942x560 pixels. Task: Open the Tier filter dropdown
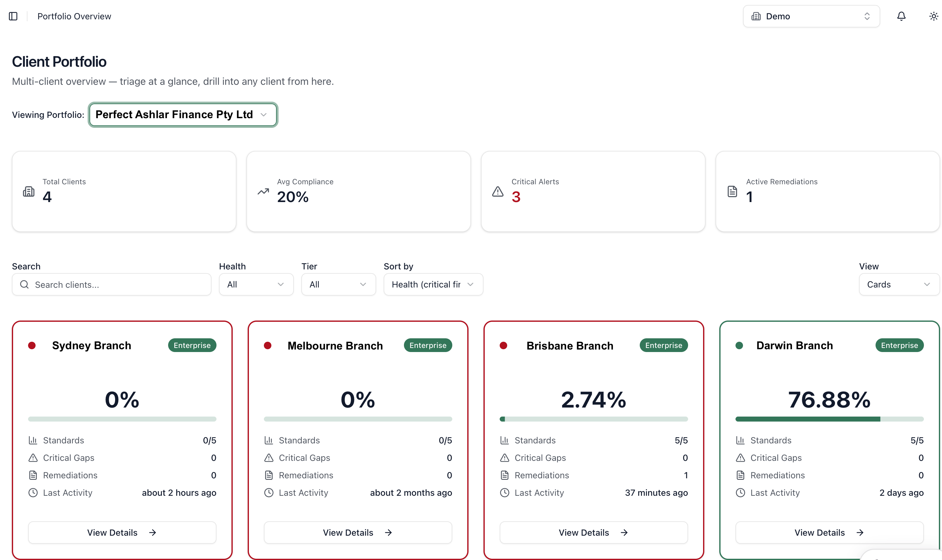click(x=338, y=285)
